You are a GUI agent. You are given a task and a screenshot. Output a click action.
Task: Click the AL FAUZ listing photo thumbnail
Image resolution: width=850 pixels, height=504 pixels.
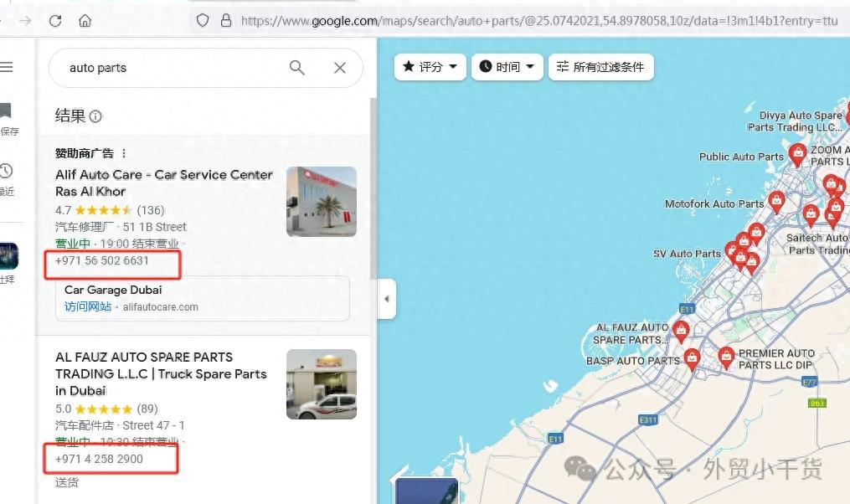321,384
